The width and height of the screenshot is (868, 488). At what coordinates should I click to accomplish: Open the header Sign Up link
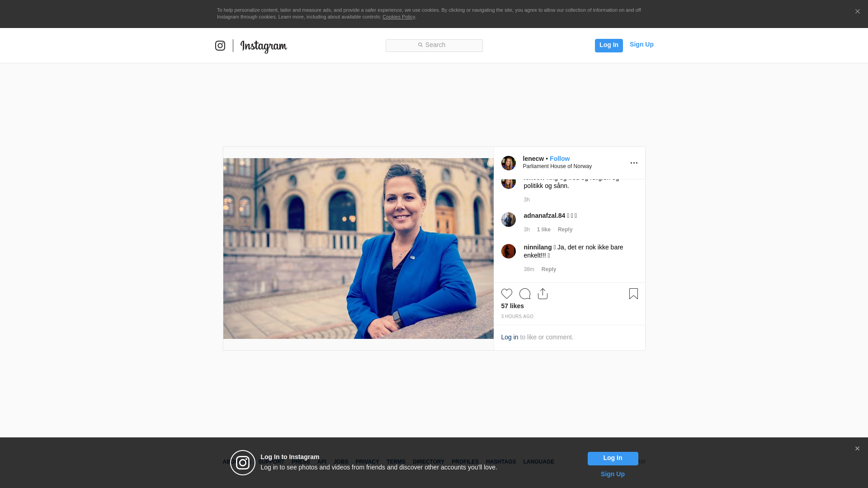pos(642,44)
